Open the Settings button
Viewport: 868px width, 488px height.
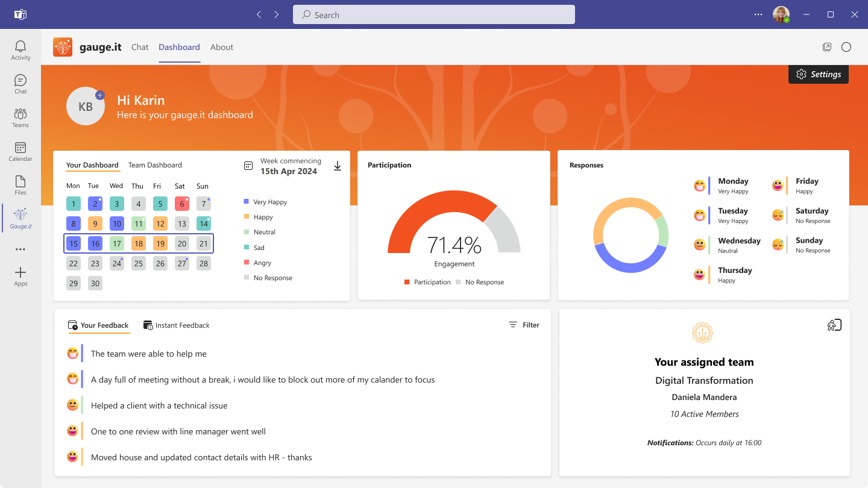pos(819,74)
